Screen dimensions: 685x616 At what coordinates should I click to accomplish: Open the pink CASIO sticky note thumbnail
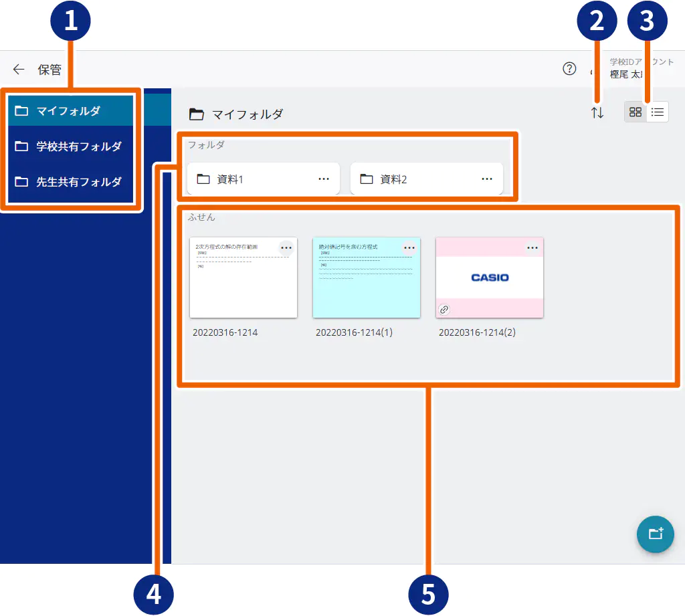coord(489,278)
